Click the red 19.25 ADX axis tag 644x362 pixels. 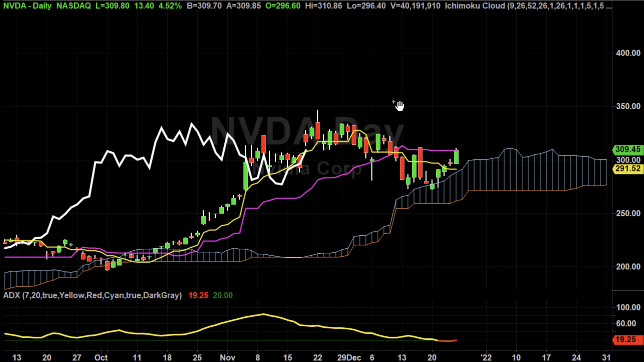[628, 340]
